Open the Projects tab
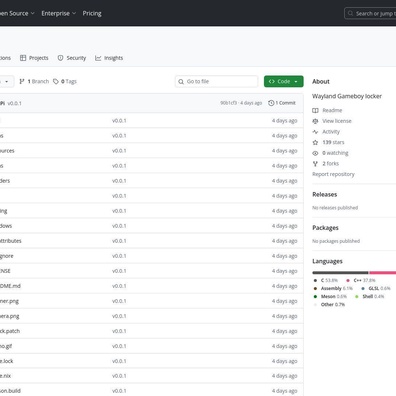Viewport: 396px width, 396px height. click(x=34, y=58)
